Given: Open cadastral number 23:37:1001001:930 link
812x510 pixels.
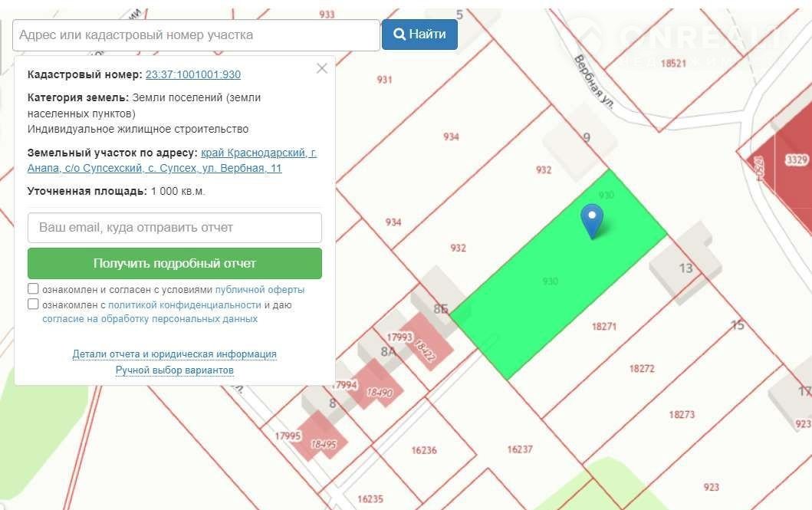Looking at the screenshot, I should 193,74.
